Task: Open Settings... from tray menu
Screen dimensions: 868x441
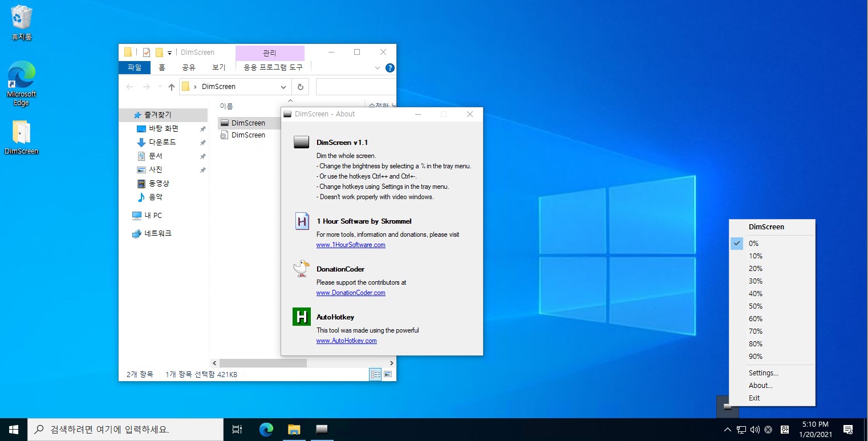Action: click(773, 373)
